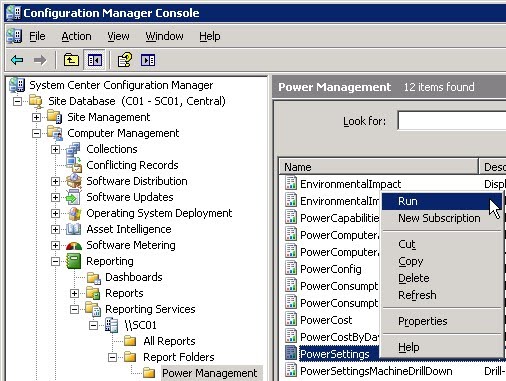Click the Asset Intelligence book icon
Image resolution: width=506 pixels, height=381 pixels.
point(73,229)
